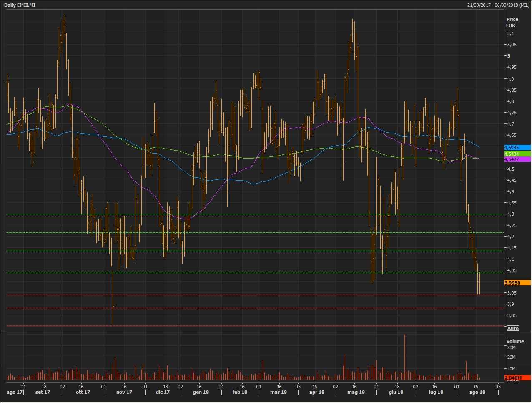
Task: Click the 'feb 18' month label on time axis
Action: pyautogui.click(x=239, y=392)
